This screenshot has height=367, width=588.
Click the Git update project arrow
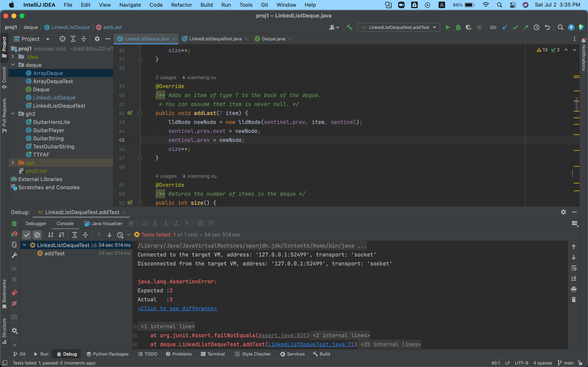tap(505, 28)
